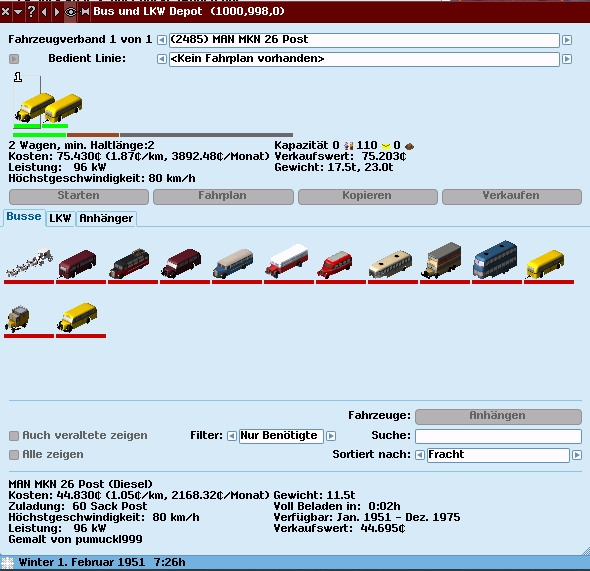Click the brown goods capacity icon
The image size is (590, 571).
[409, 146]
